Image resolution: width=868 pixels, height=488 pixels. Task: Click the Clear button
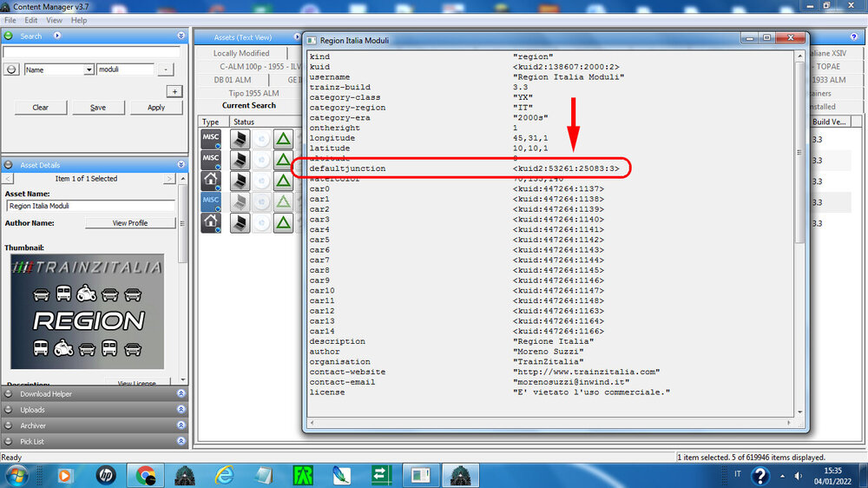click(41, 108)
